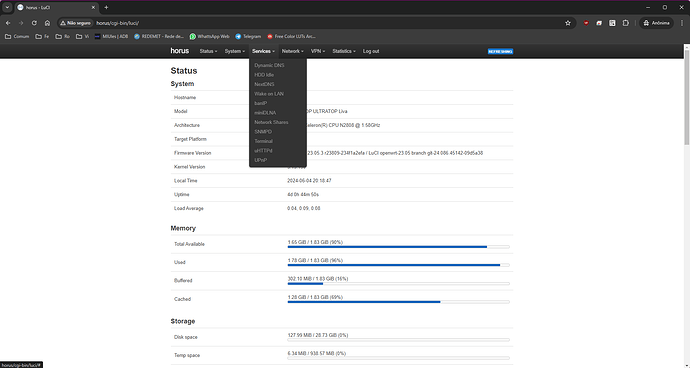Close the horus - LuCI tab
690x368 pixels.
point(93,7)
